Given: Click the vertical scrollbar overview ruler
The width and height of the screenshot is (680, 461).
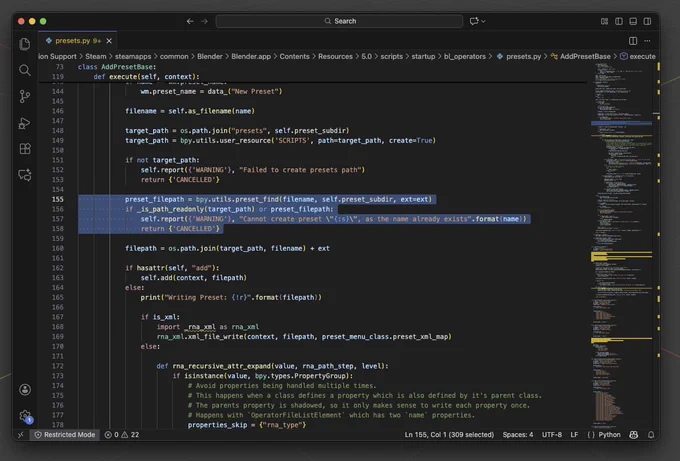Looking at the screenshot, I should (658, 245).
